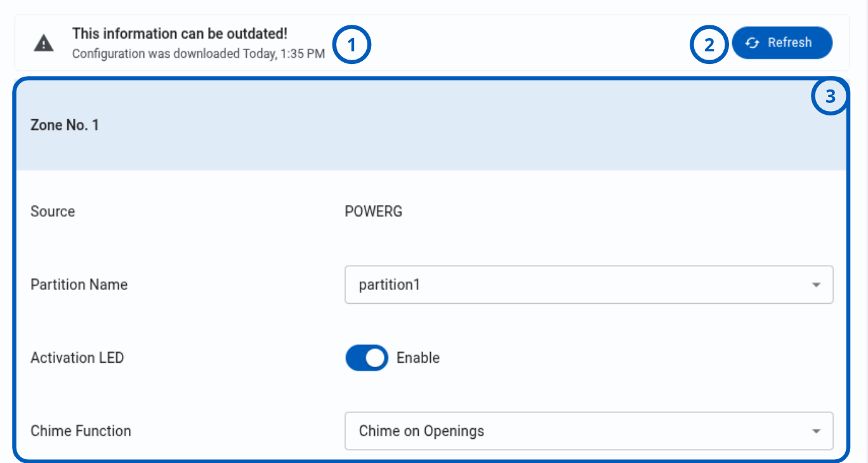The height and width of the screenshot is (463, 868).
Task: Click the Zone No. 1 header
Action: (x=431, y=125)
